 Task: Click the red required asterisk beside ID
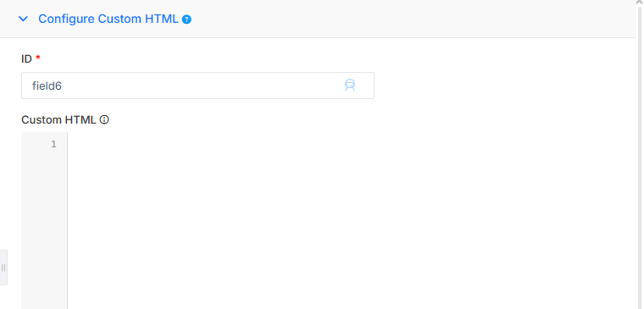coord(38,58)
